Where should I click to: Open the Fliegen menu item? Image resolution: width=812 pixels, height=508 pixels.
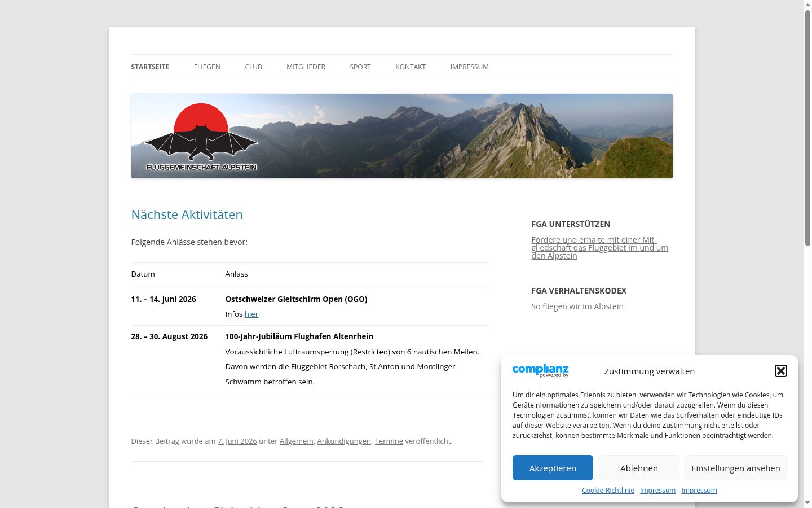pos(207,67)
